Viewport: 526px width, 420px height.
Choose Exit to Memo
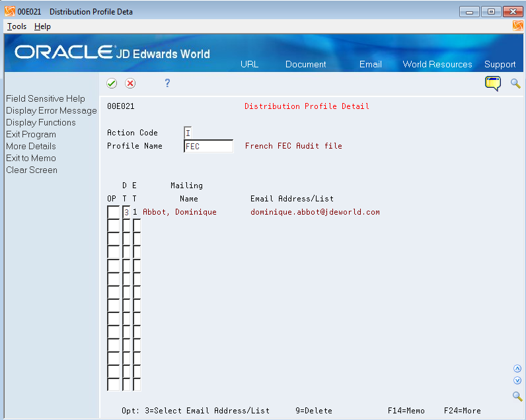(31, 158)
